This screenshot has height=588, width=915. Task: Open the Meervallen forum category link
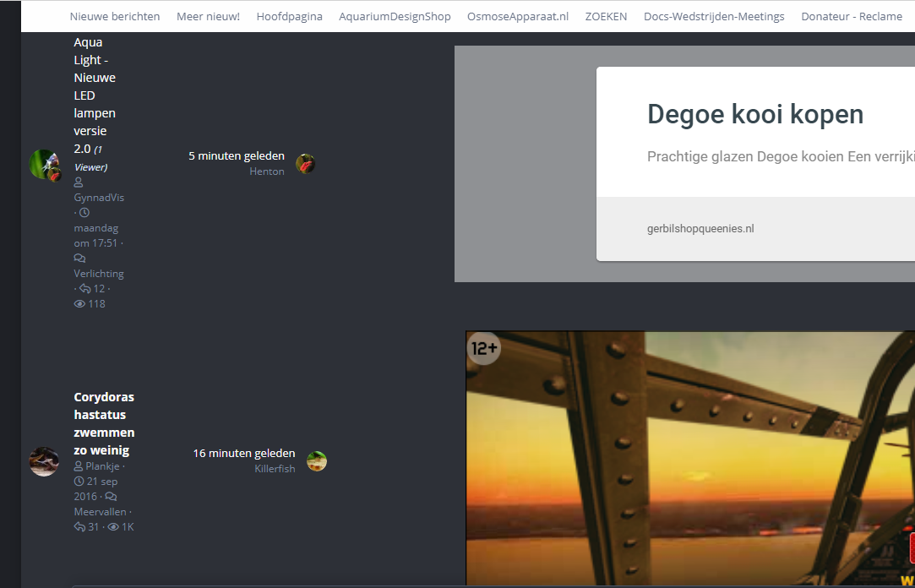(100, 512)
